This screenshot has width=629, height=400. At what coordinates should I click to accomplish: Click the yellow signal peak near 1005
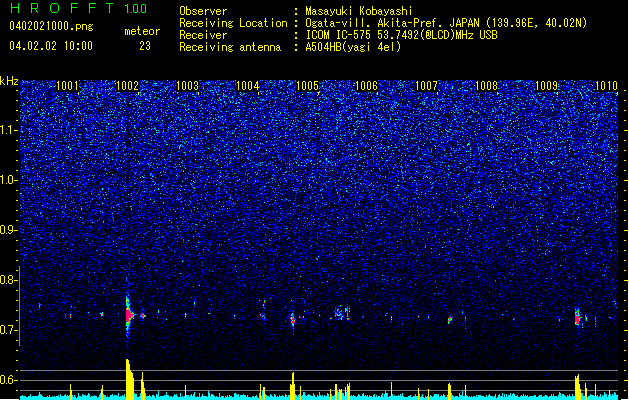pos(292,386)
